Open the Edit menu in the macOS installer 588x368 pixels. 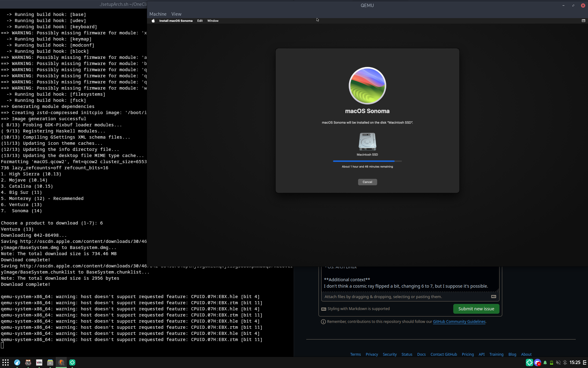point(200,21)
